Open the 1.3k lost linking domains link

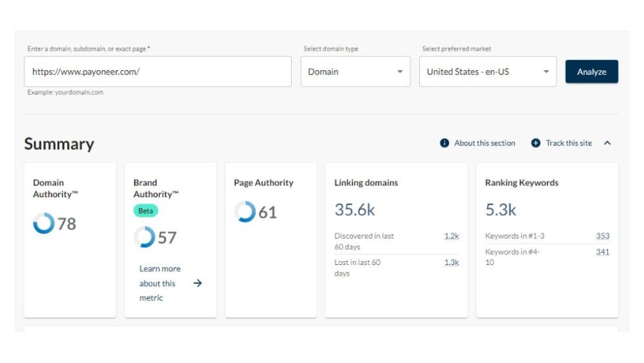451,262
